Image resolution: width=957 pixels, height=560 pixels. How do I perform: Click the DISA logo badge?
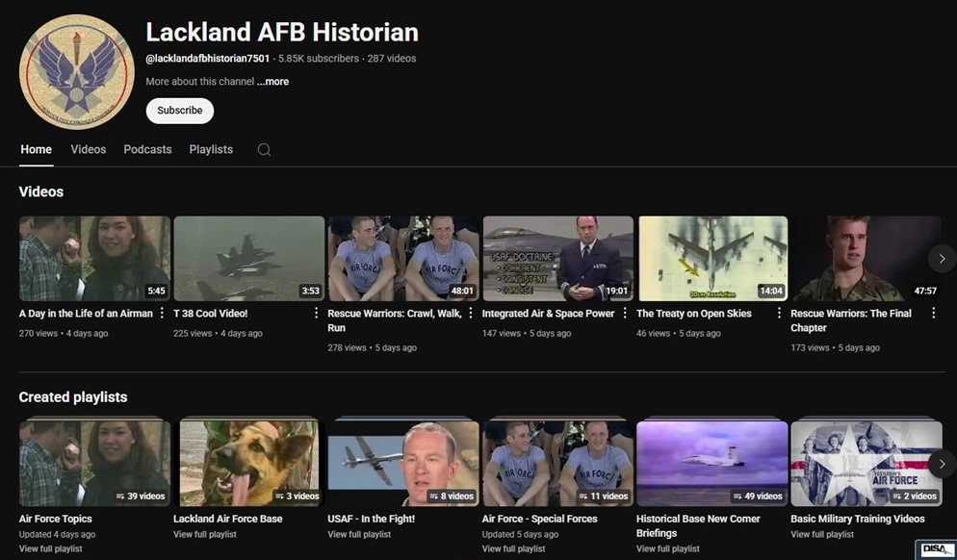tap(936, 549)
